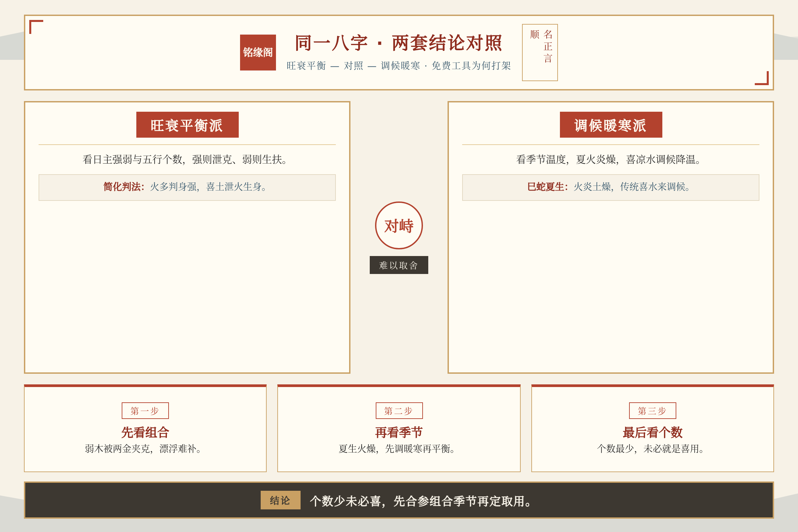Click the 难以取舍 dark tag
This screenshot has height=532, width=798.
[x=399, y=265]
